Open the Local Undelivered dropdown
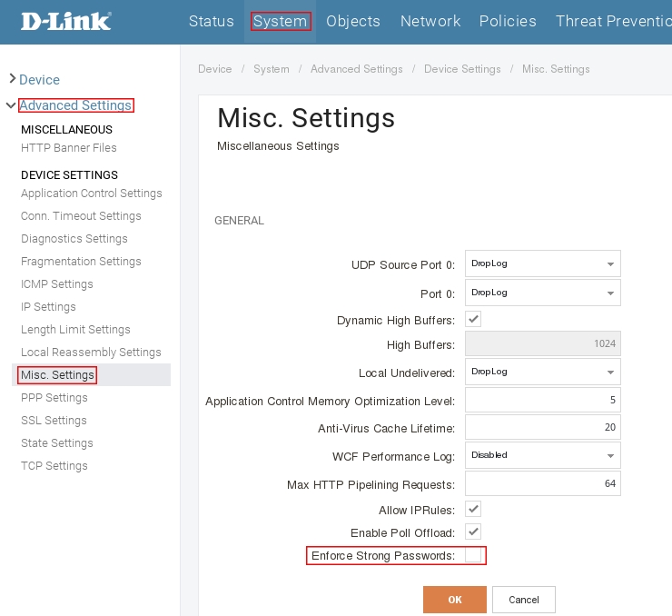Viewport: 672px width, 616px height. pos(542,372)
